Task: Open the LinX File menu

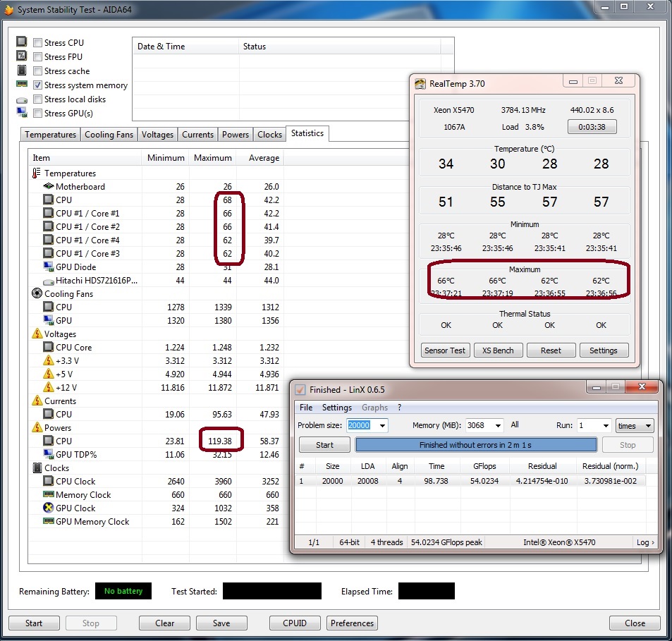Action: [306, 407]
